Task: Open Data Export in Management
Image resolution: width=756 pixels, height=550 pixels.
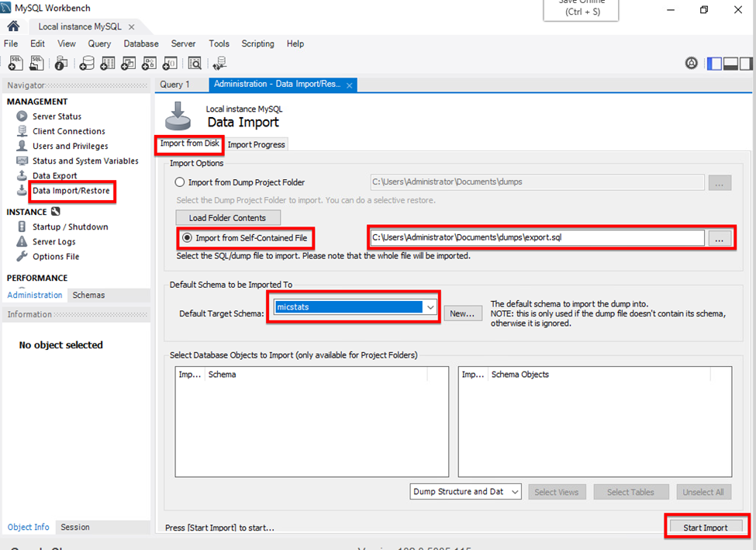Action: (54, 175)
